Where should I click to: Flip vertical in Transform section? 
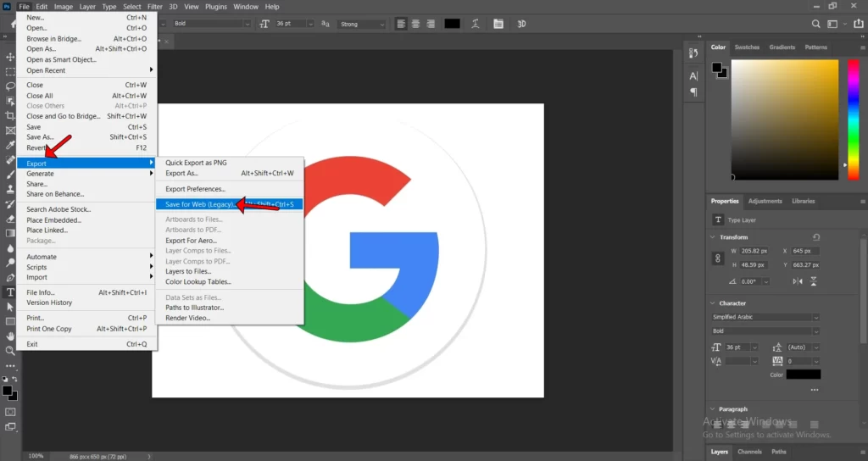click(x=813, y=281)
